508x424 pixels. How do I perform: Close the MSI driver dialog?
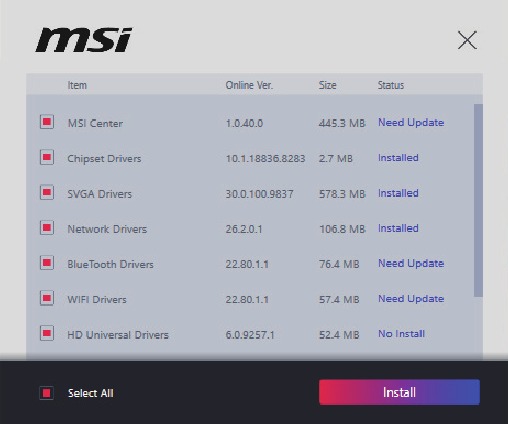(x=467, y=40)
